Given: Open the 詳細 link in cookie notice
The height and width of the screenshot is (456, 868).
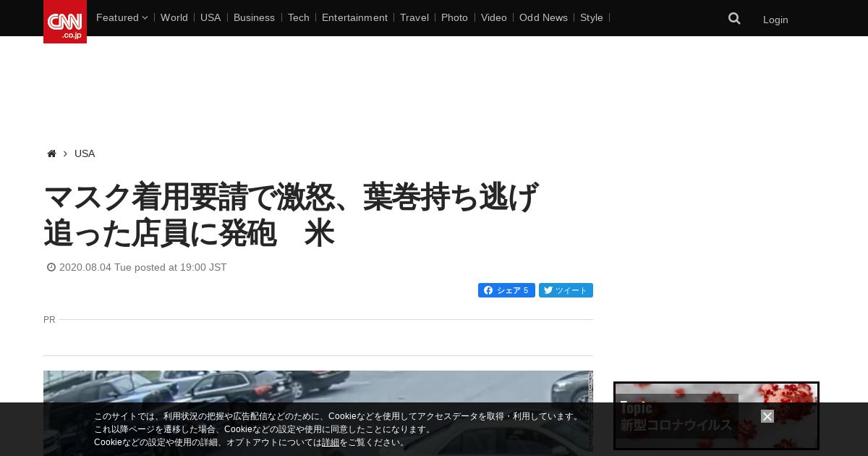Looking at the screenshot, I should coord(331,442).
